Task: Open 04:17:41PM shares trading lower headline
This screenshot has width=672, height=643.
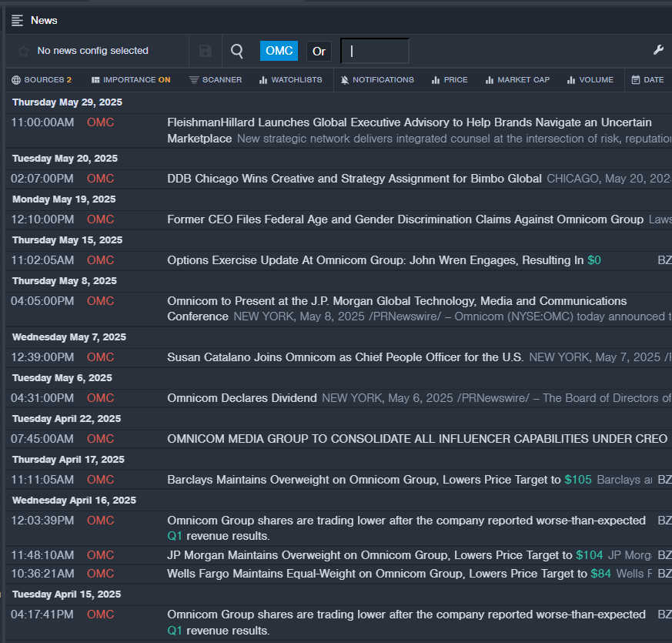Action: point(406,622)
